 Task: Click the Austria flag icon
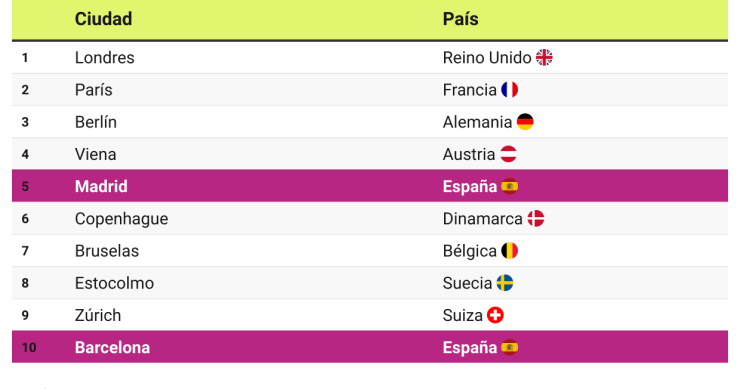[x=508, y=154]
